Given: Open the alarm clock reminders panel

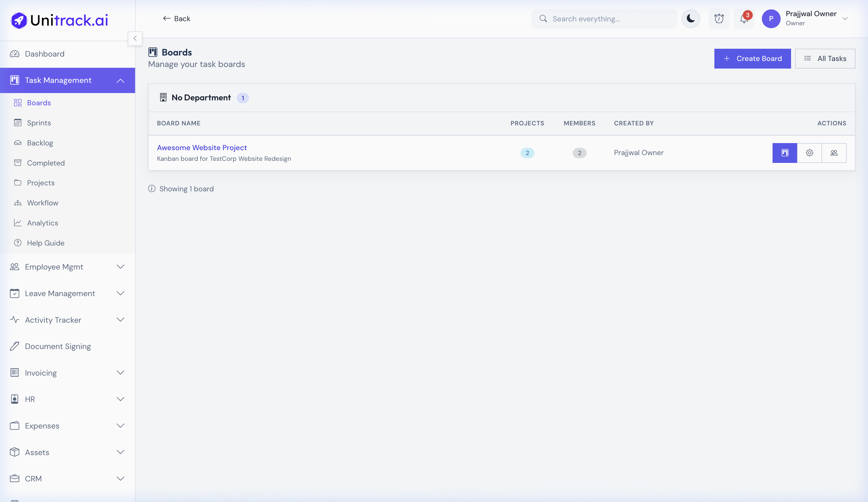Looking at the screenshot, I should pos(719,19).
